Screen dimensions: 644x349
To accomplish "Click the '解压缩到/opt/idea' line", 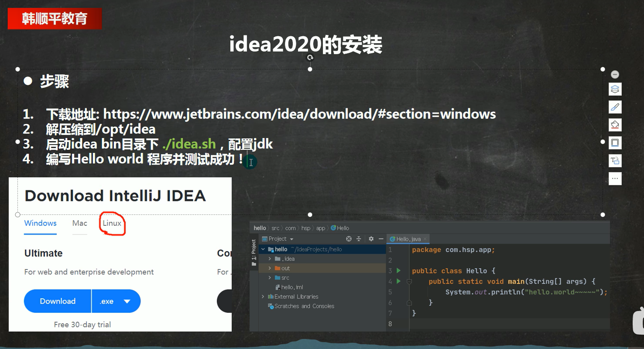I will tap(101, 129).
